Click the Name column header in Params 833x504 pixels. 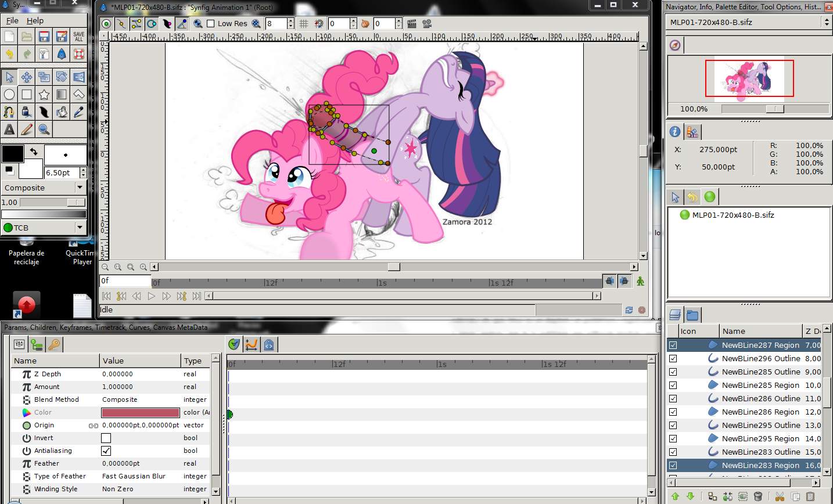point(56,361)
